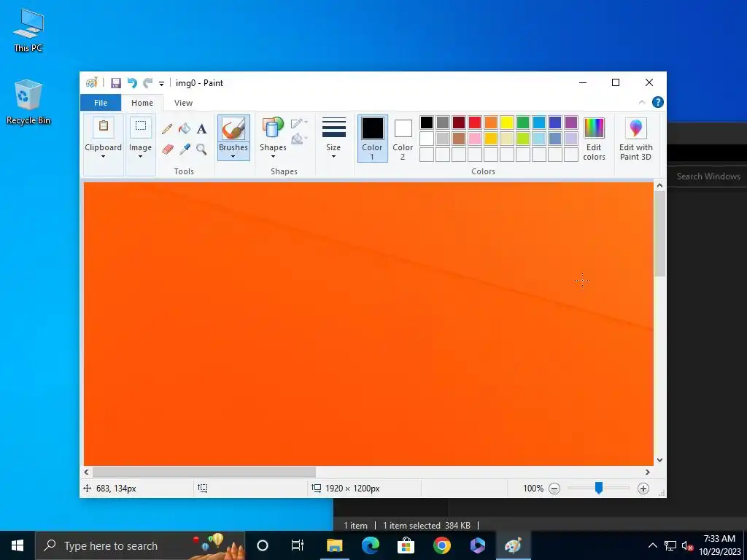Click the Select rectangle icon under Image
Image resolution: width=747 pixels, height=560 pixels.
tap(141, 126)
